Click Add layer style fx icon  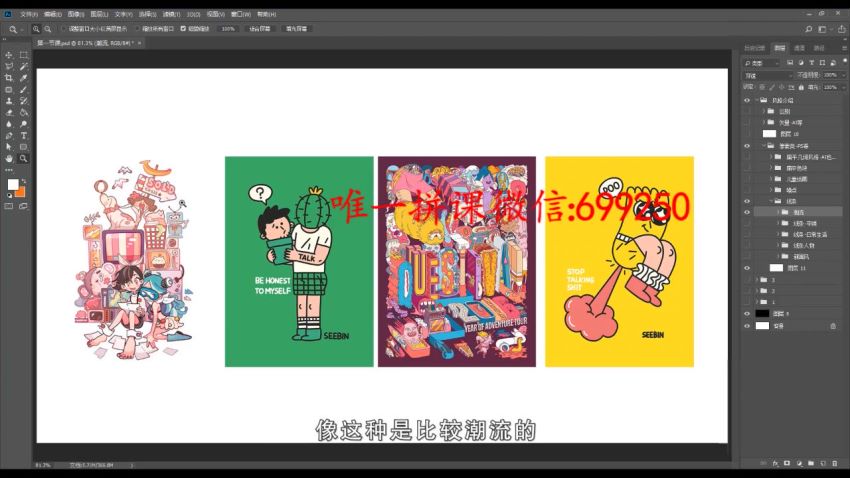(x=775, y=463)
